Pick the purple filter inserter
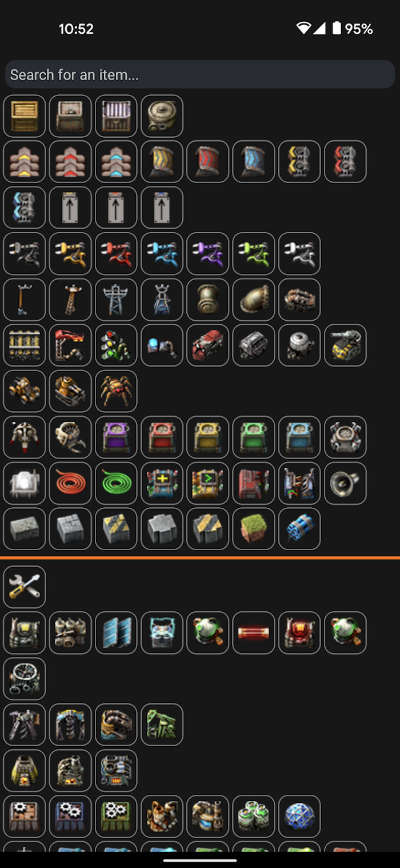Viewport: 400px width, 868px height. click(207, 254)
